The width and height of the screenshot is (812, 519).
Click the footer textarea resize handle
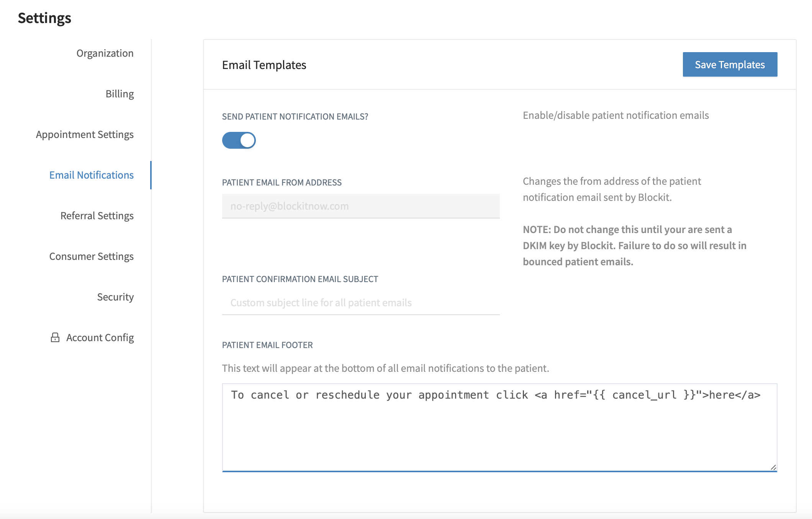773,467
